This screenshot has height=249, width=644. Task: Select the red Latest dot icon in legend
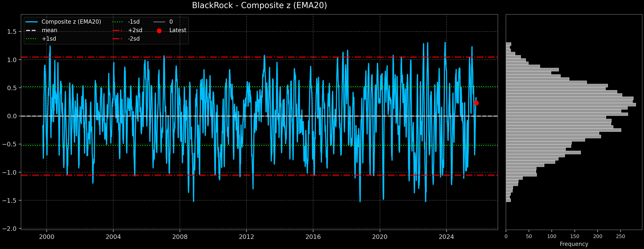159,30
